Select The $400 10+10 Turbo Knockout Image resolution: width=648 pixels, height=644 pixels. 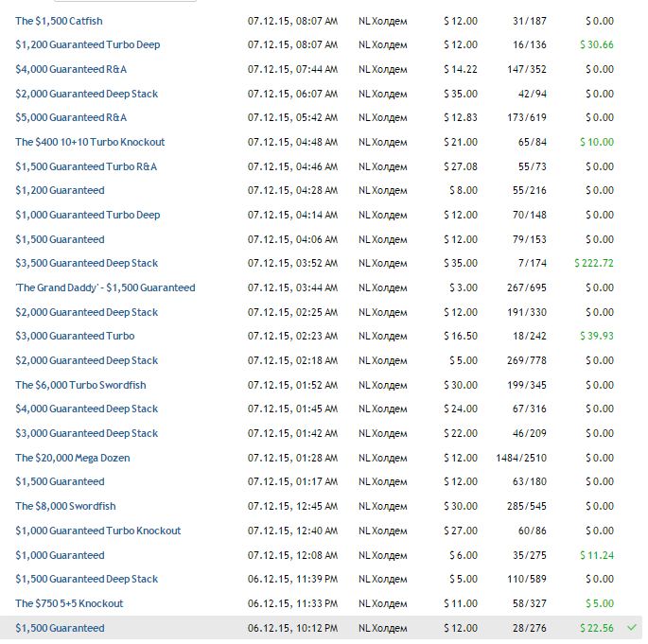90,142
